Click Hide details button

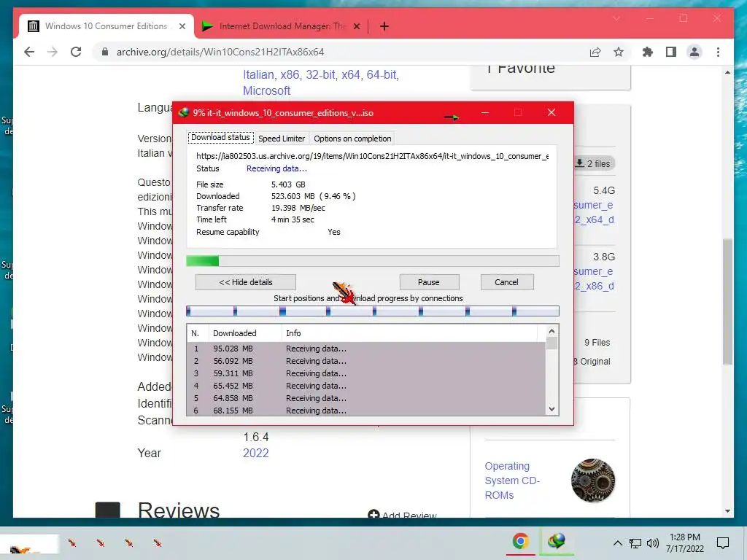pos(246,282)
